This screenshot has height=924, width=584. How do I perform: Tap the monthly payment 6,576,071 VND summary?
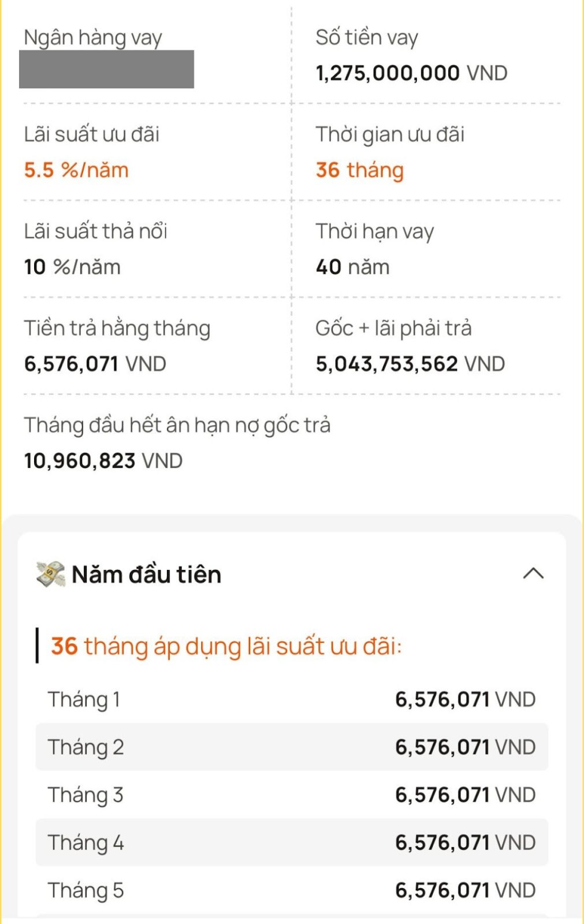95,364
